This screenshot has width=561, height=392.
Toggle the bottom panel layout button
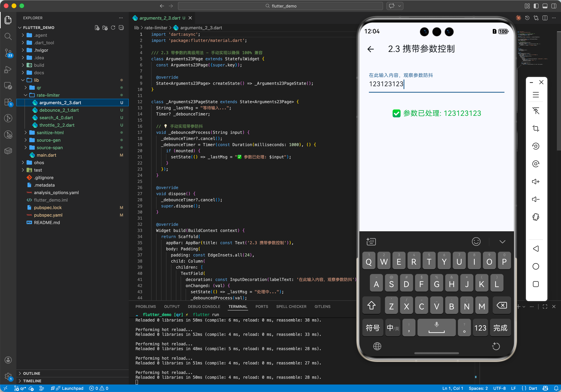(x=545, y=6)
